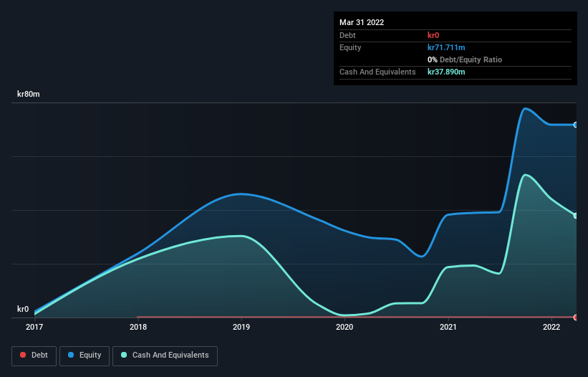Select the 2020 x-axis label
588x377 pixels.
[x=344, y=327]
